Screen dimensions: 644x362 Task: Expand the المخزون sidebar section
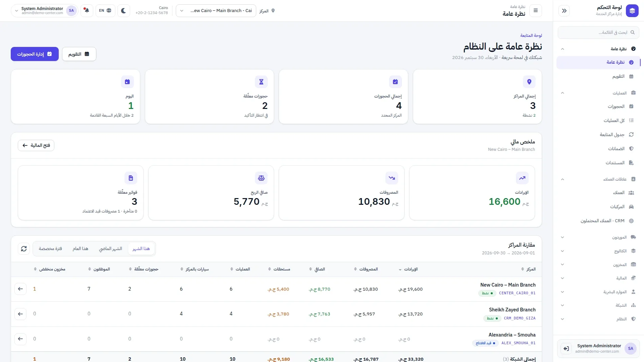[598, 265]
